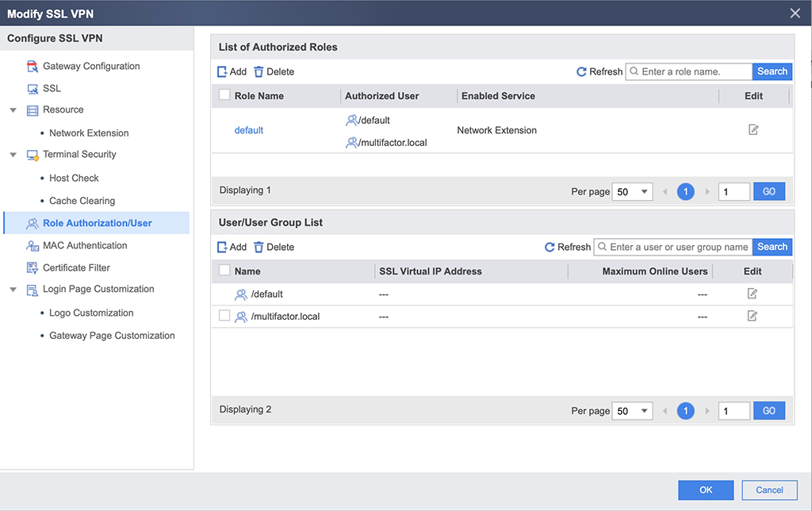Toggle select-all checkbox in User list header
This screenshot has width=812, height=511.
click(x=224, y=271)
